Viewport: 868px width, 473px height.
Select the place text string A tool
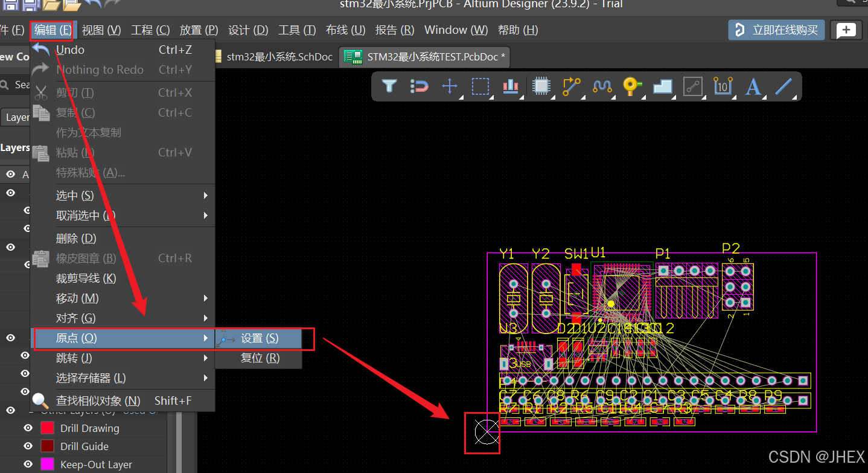[753, 86]
